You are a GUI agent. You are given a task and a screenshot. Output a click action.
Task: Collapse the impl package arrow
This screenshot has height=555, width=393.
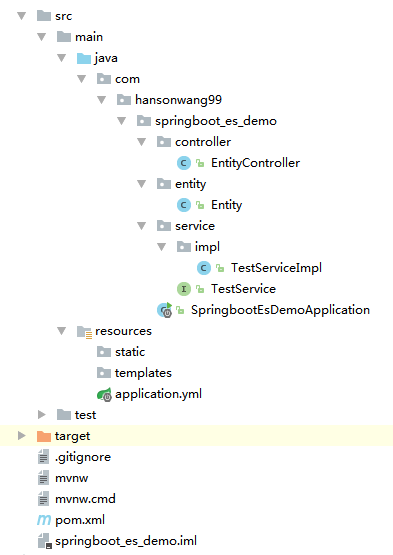[161, 247]
